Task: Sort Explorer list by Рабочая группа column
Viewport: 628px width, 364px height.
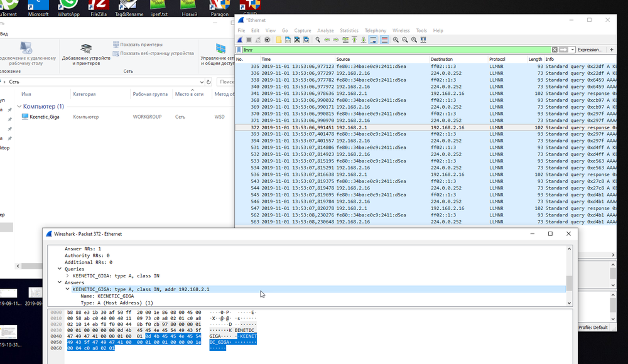Action: (150, 94)
